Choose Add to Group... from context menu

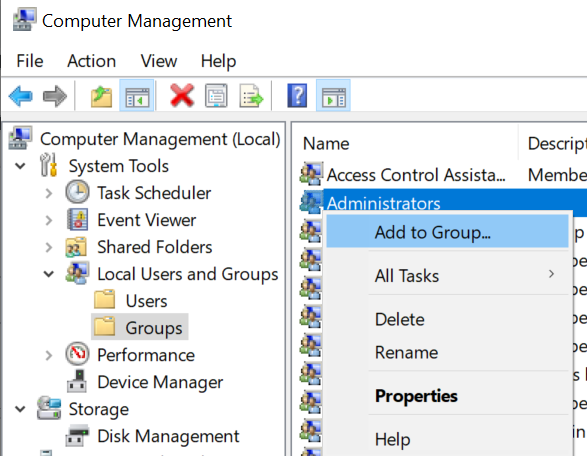coord(447,232)
